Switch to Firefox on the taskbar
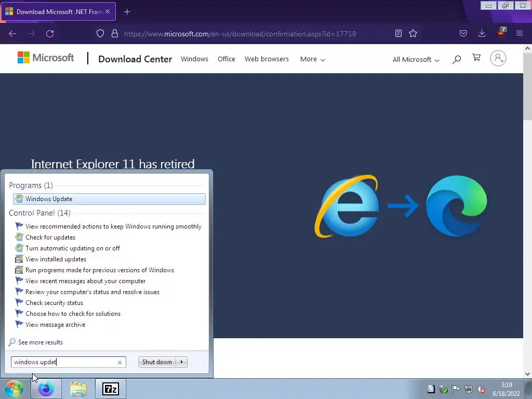This screenshot has width=532, height=399. tap(46, 389)
